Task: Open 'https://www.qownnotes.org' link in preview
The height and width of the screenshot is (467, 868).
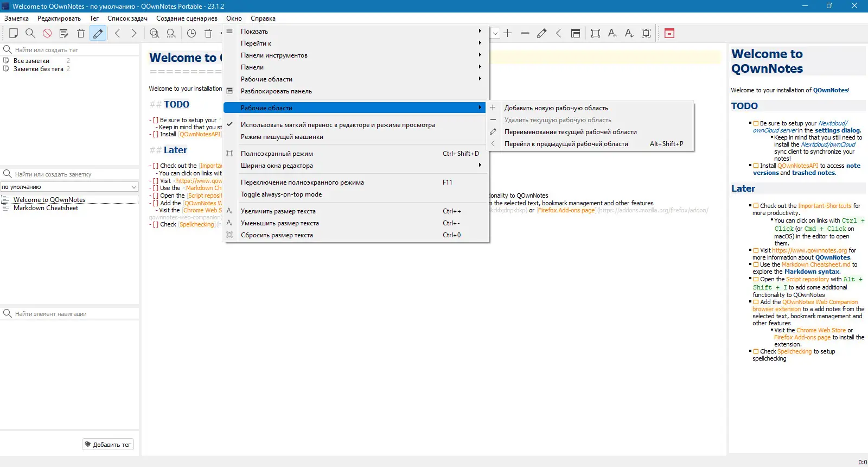Action: [809, 250]
